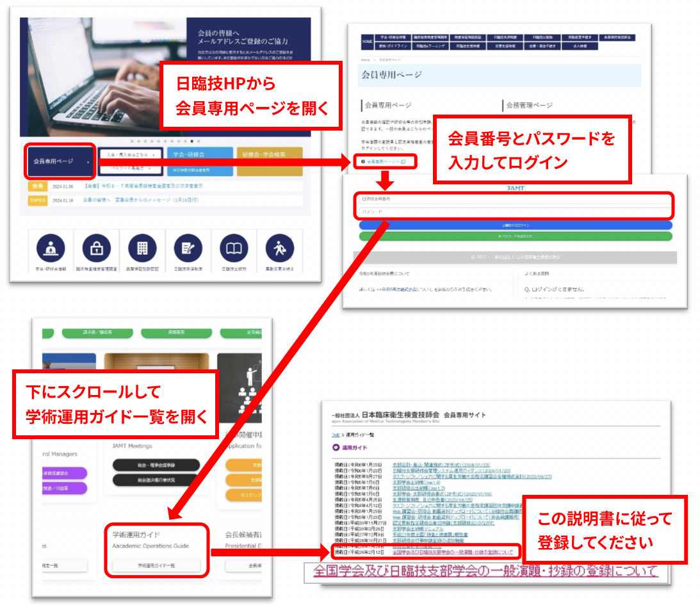Open the 会員専用ページ navy button
This screenshot has width=700, height=605.
60,161
